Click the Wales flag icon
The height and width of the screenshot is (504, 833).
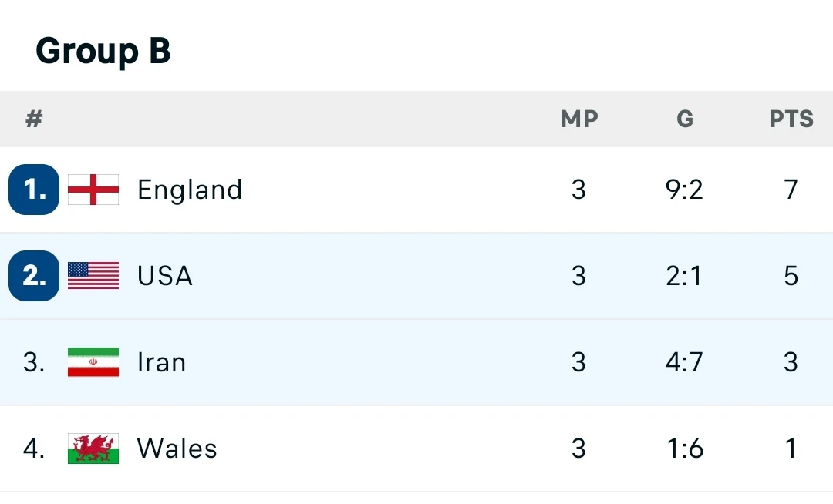(93, 449)
